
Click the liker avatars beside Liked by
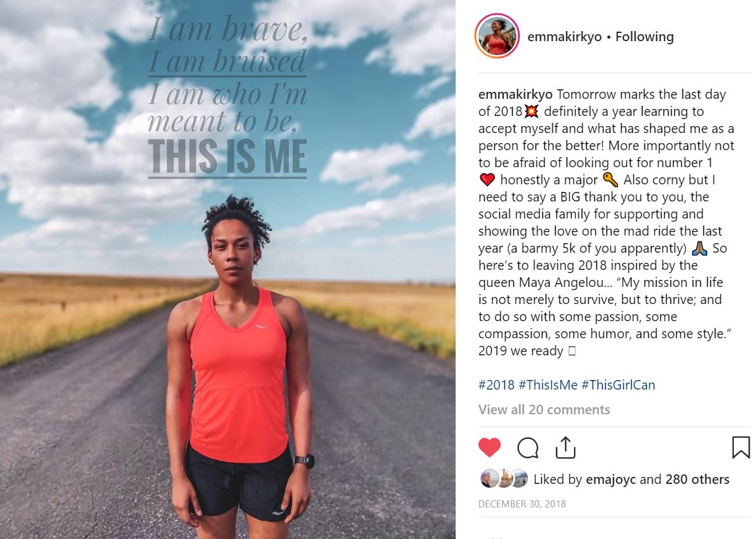point(504,478)
